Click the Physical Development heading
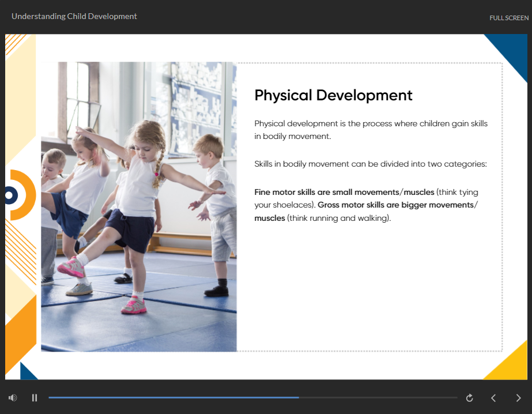The image size is (532, 414). click(333, 95)
